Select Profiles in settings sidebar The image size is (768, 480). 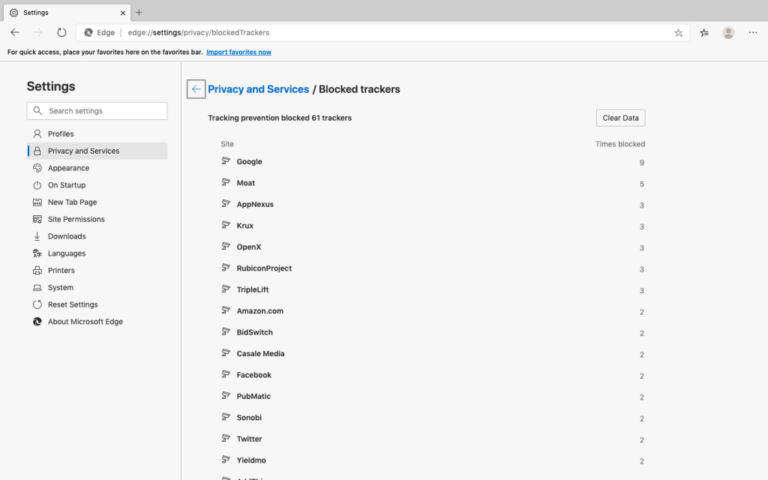pos(60,134)
